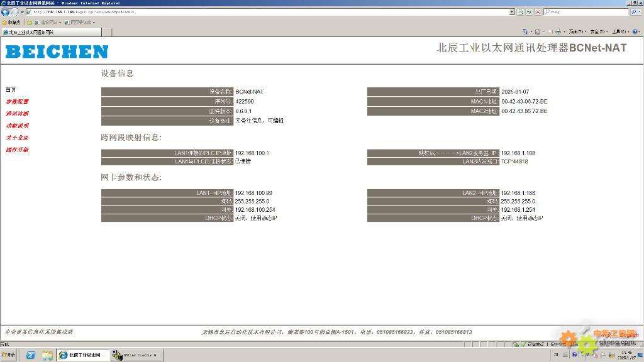Go back using the browser Back arrow
This screenshot has width=644, height=362.
[5, 12]
